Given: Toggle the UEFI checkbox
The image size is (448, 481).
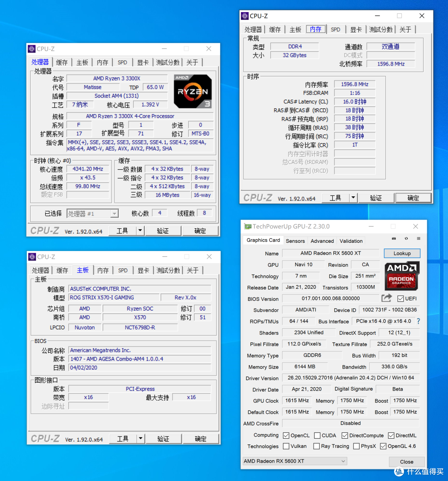Looking at the screenshot, I should pyautogui.click(x=400, y=298).
